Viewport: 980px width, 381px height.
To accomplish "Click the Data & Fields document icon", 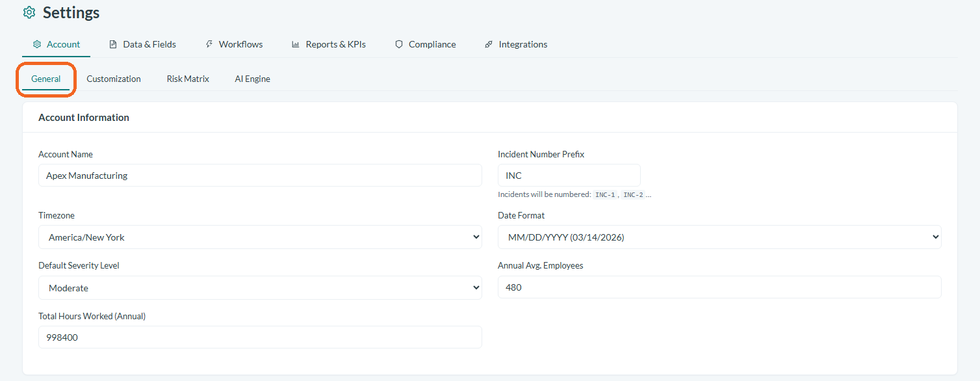I will tap(113, 44).
